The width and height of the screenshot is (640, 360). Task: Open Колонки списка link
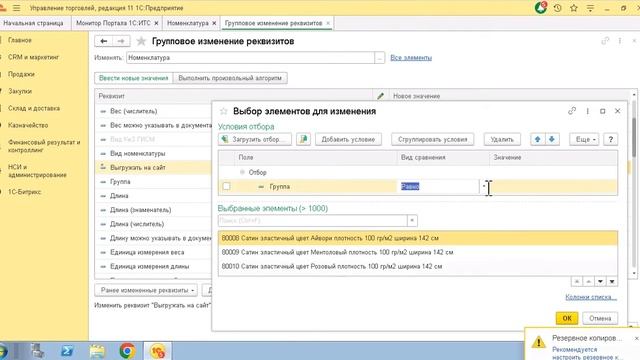(591, 297)
